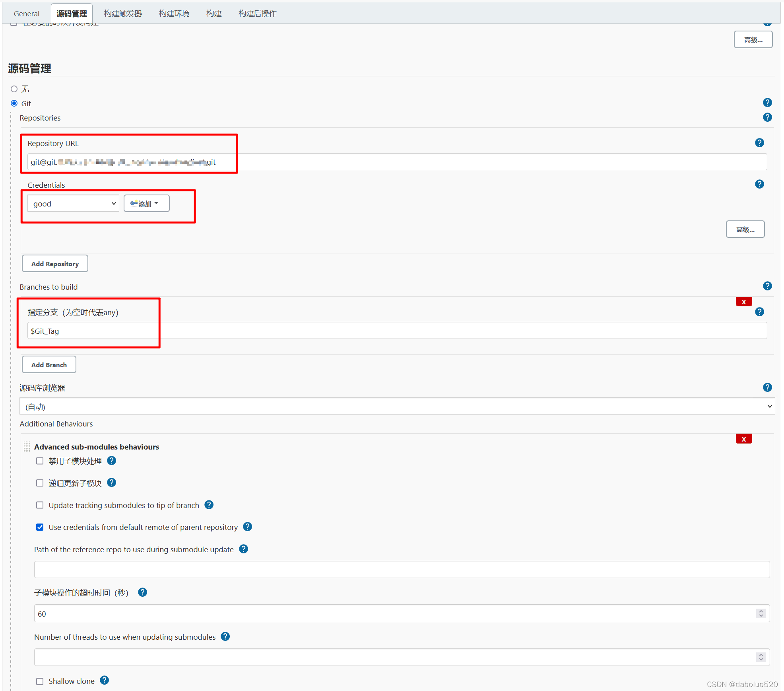Enable 禁用子模块处理 checkbox
Image resolution: width=784 pixels, height=691 pixels.
pyautogui.click(x=40, y=461)
